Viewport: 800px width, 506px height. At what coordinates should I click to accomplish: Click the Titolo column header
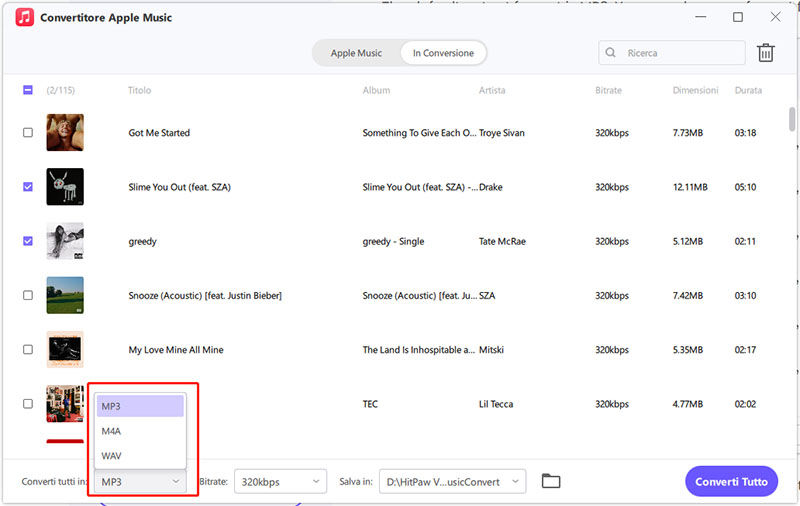pyautogui.click(x=139, y=90)
